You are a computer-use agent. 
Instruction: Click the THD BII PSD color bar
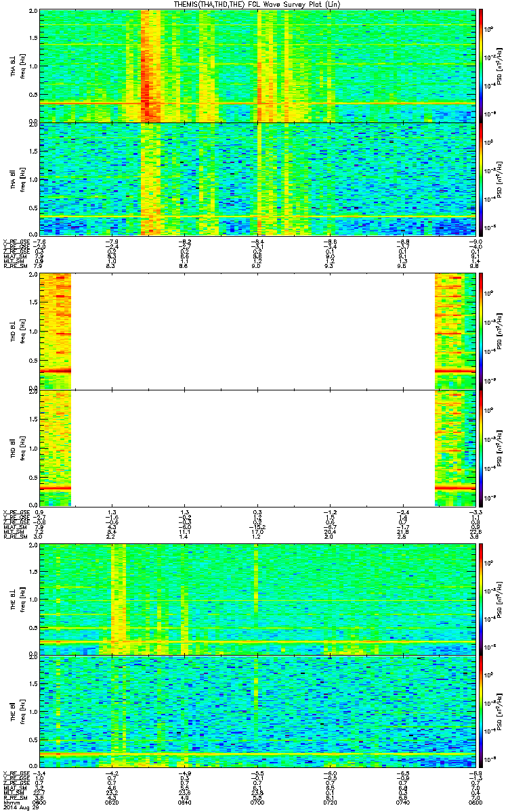(482, 448)
